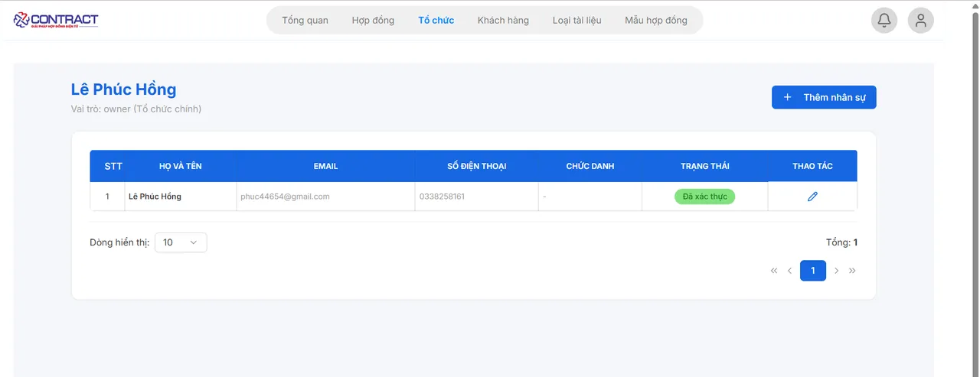Open the notification bell icon
Viewport: 980px width, 377px height.
pos(884,21)
